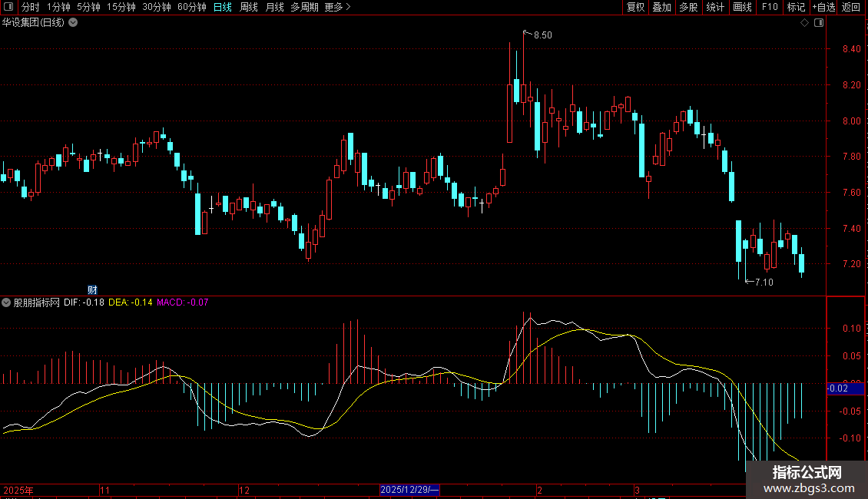Toggle the right side panel icon
The image size is (868, 499).
click(x=819, y=23)
